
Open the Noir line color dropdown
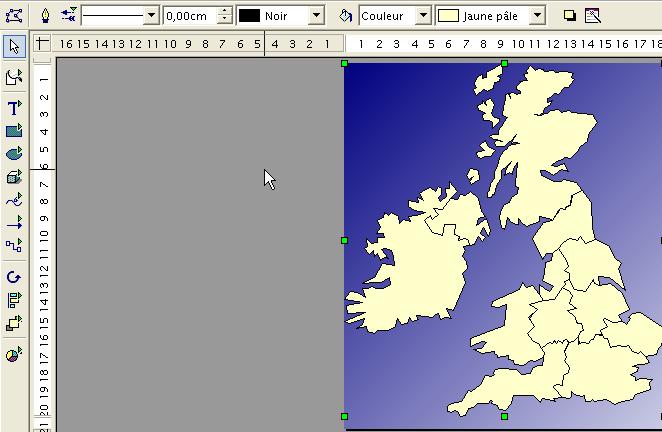[x=316, y=16]
